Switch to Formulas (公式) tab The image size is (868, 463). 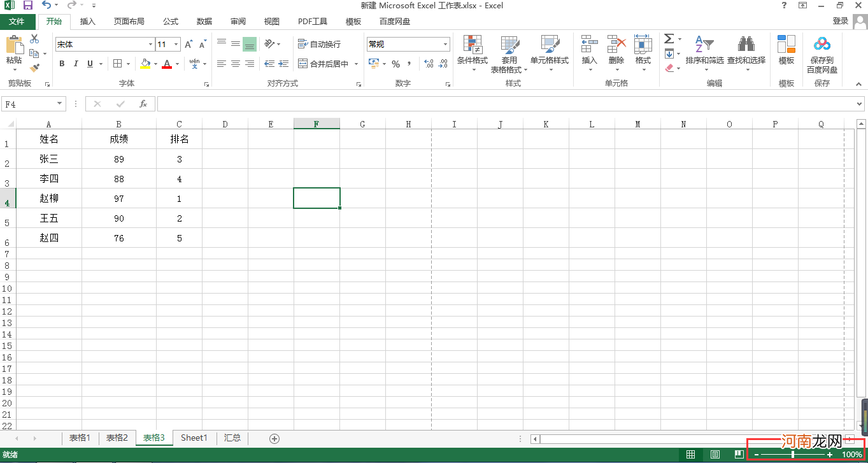[171, 22]
